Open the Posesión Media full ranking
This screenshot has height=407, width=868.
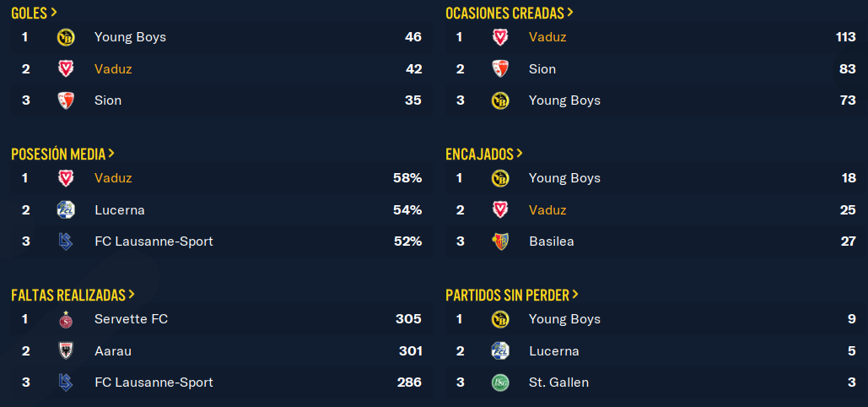pos(62,154)
